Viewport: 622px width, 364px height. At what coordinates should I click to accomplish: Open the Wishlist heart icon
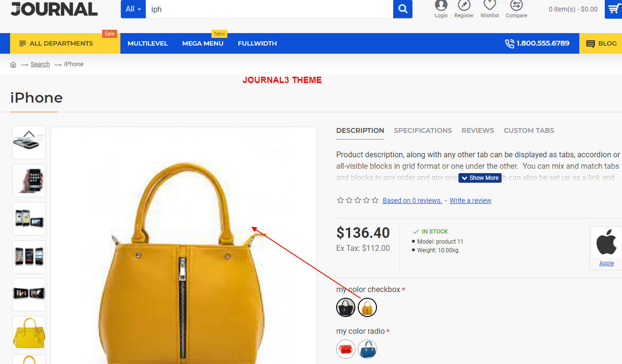coord(490,5)
